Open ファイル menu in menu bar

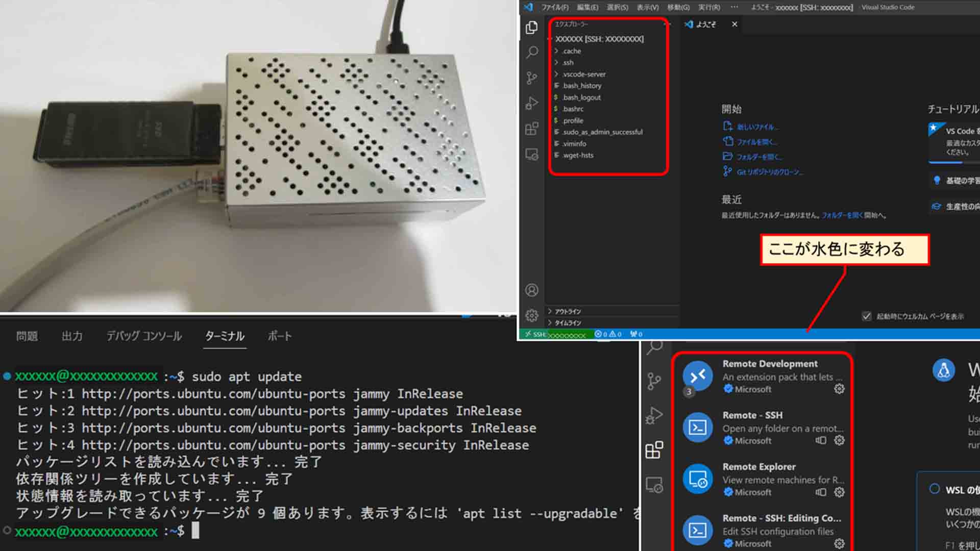pos(553,8)
